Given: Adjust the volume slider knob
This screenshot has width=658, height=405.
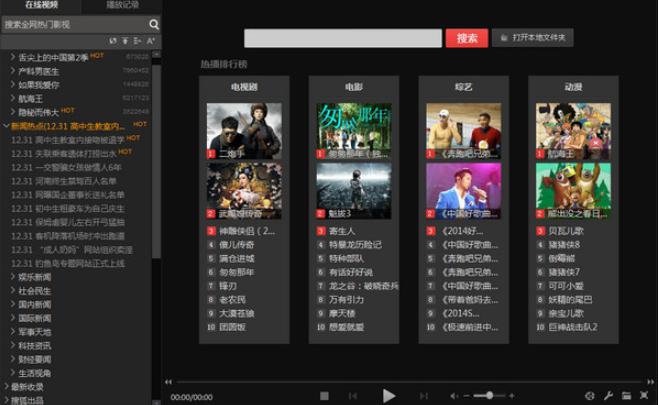Looking at the screenshot, I should 489,397.
